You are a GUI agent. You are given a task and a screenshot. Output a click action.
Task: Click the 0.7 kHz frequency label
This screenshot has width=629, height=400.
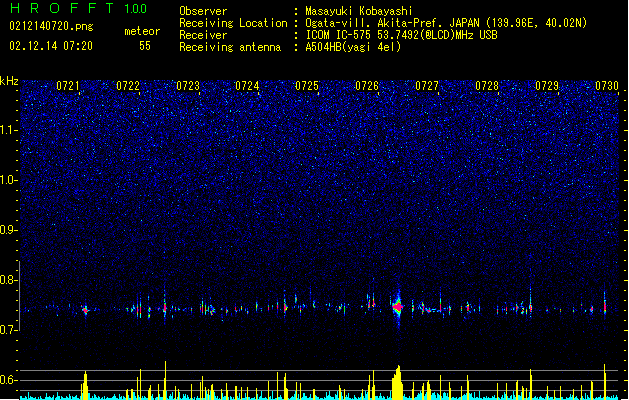coord(8,330)
